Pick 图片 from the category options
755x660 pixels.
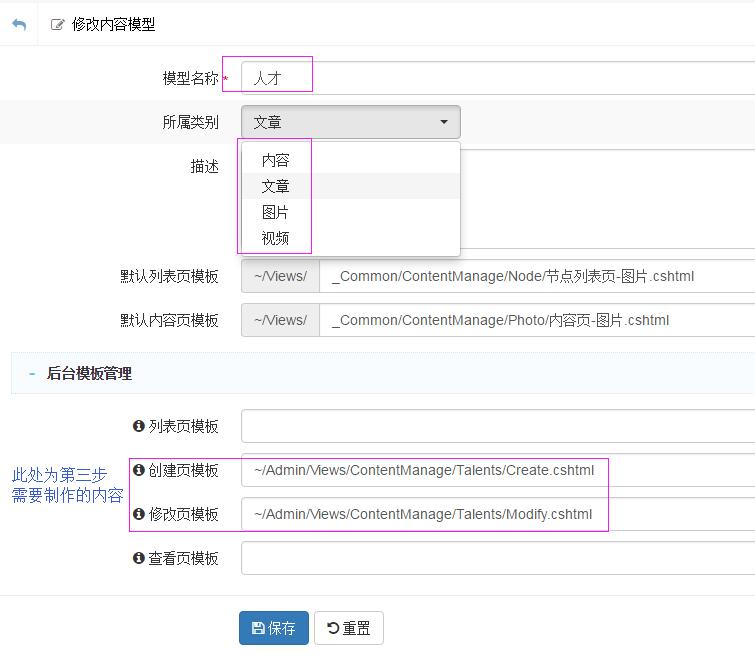click(x=276, y=212)
